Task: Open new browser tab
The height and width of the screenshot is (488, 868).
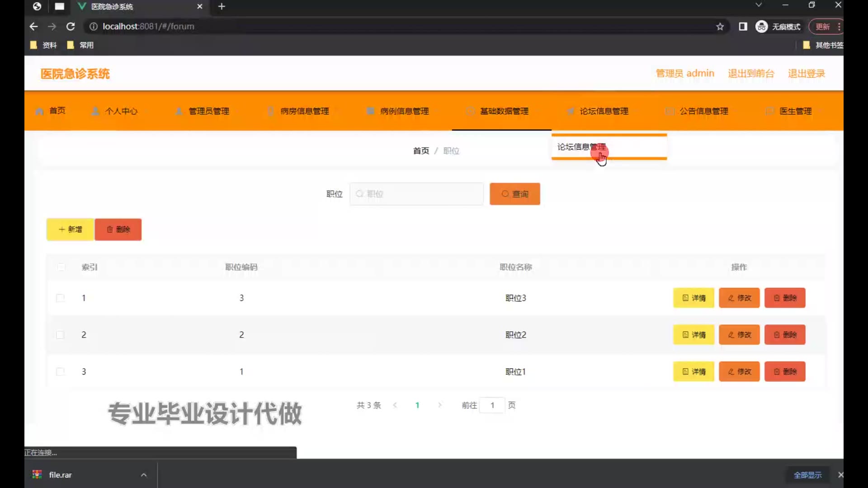Action: click(x=222, y=6)
